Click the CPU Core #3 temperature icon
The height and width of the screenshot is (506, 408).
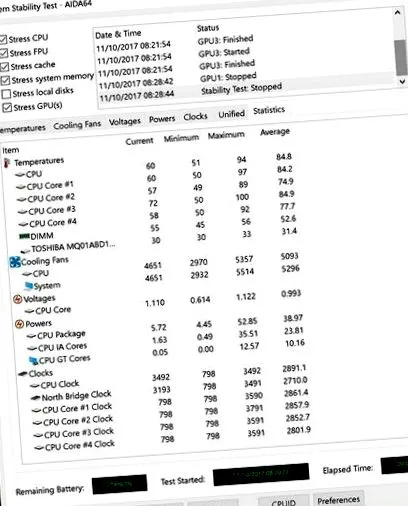pos(23,212)
